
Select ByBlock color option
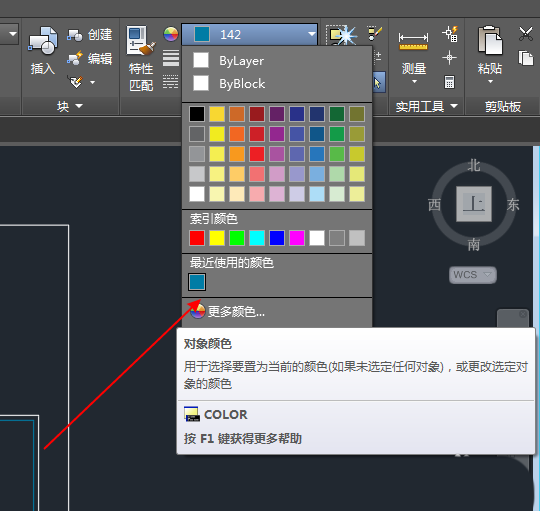(x=277, y=83)
